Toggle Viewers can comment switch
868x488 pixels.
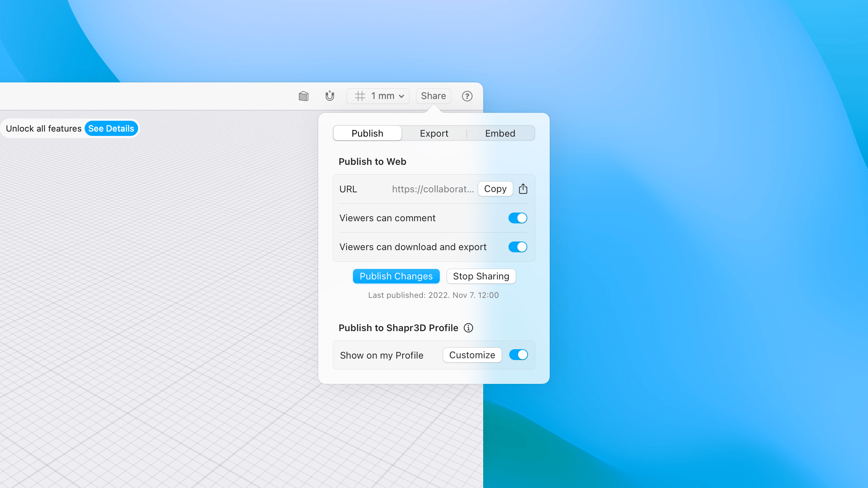click(x=518, y=218)
